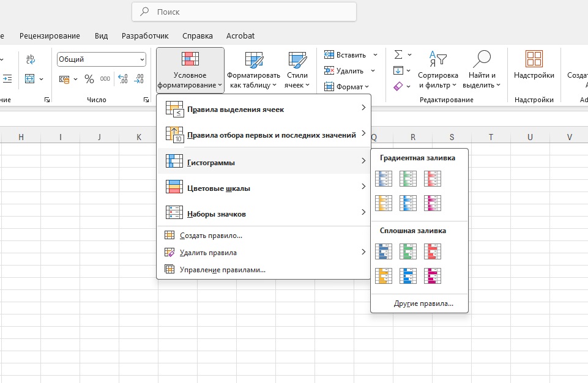Open Find and Select (Найти и выделить)
Screen dimensions: 588x383
pos(482,70)
